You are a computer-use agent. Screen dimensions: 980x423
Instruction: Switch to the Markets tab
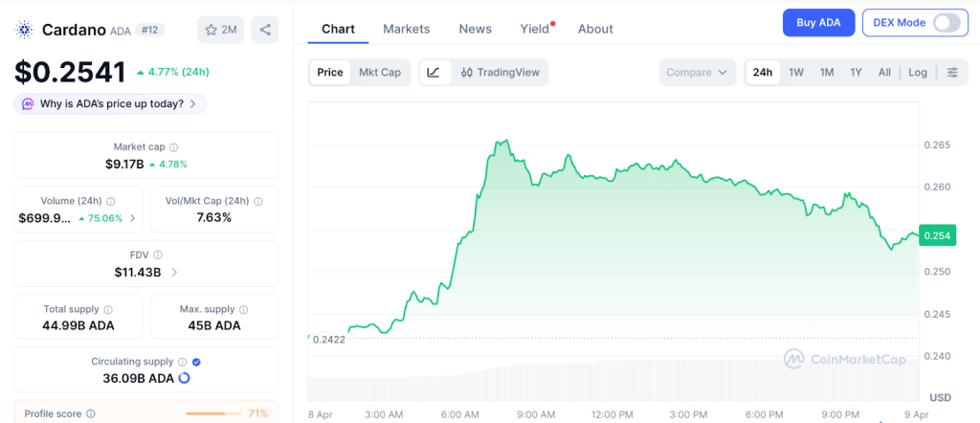406,29
